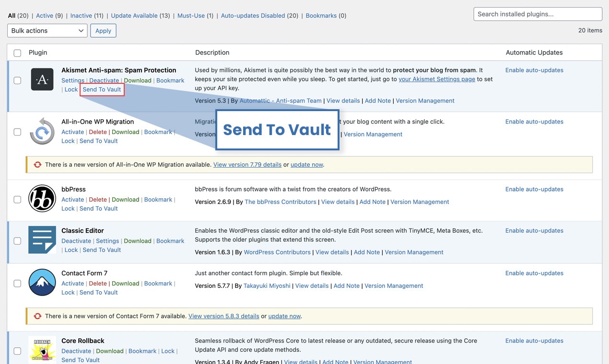
Task: Add Note to the Akismet plugin
Action: point(378,101)
